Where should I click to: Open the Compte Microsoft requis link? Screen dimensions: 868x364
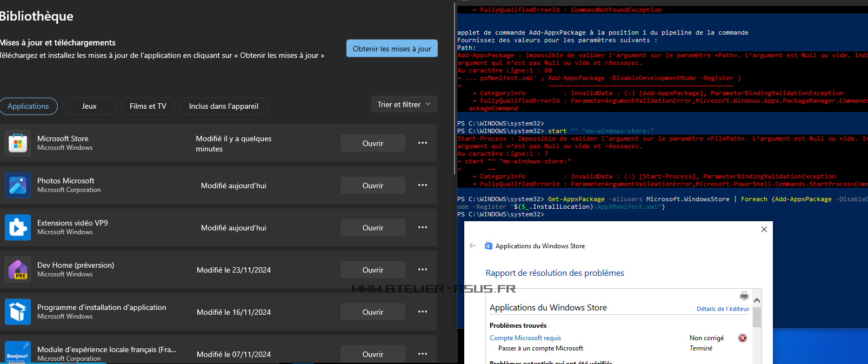coord(525,338)
